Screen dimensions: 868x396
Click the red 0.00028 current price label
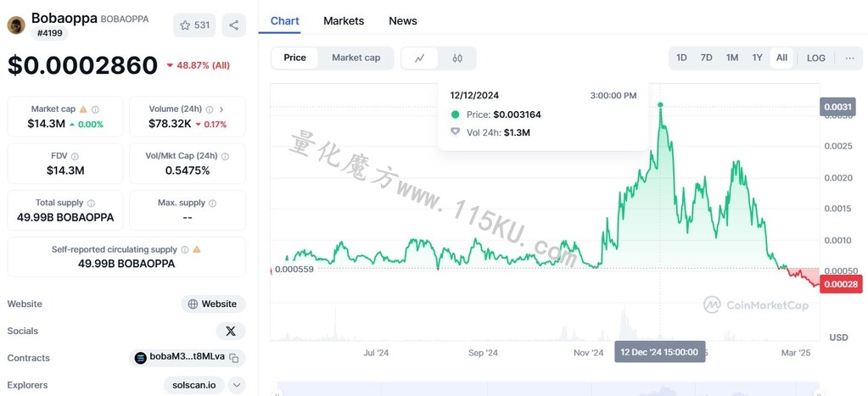(840, 284)
